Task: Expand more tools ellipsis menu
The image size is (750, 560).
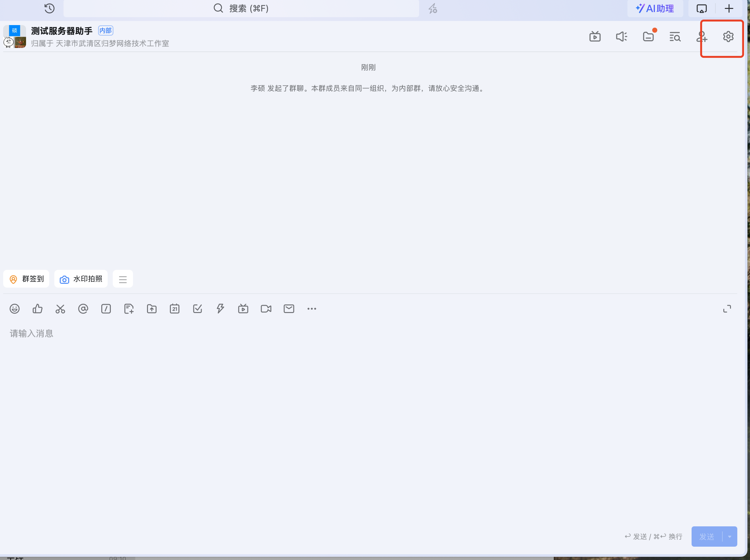Action: [311, 309]
